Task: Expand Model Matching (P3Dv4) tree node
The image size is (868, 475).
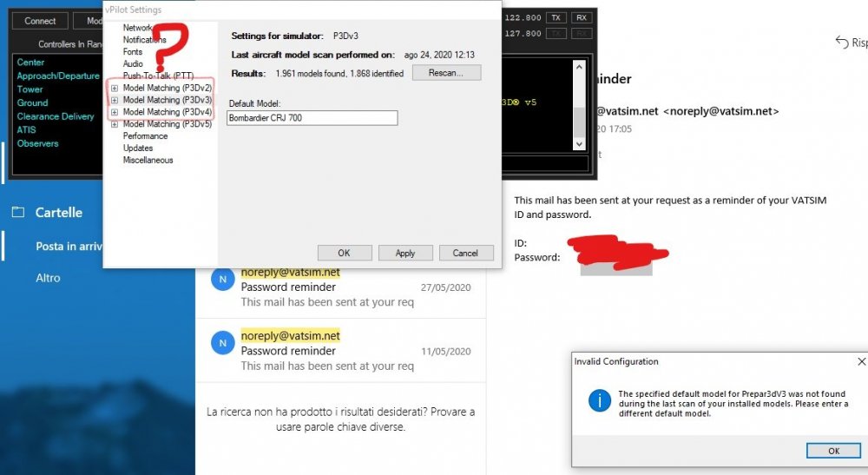Action: [114, 112]
